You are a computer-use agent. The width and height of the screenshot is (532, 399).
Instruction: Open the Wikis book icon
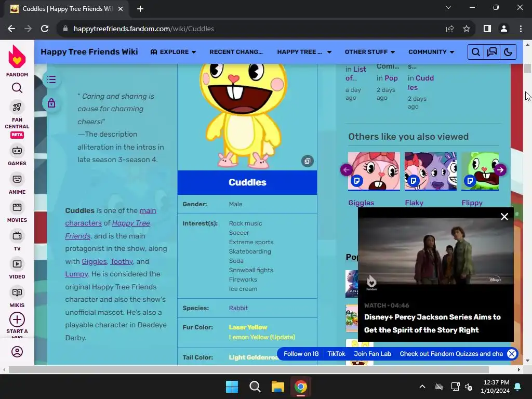coord(17,292)
